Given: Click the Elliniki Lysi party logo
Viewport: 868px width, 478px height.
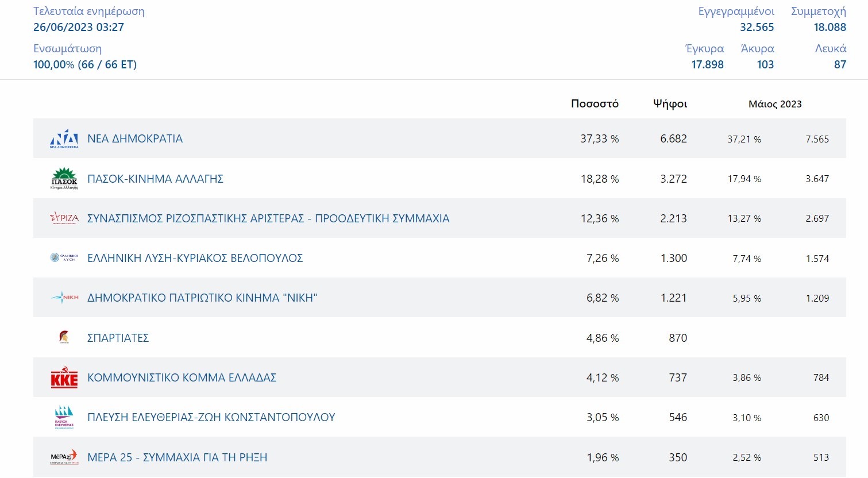Looking at the screenshot, I should point(64,258).
